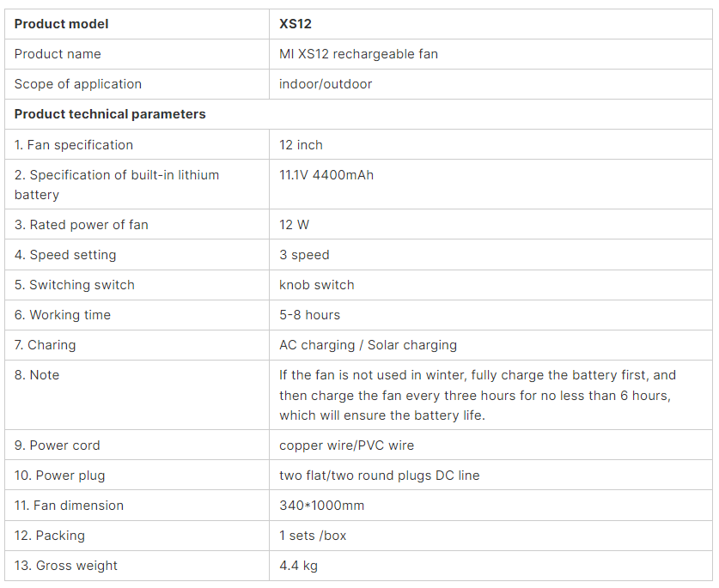Select 'AC charging / Solar charging' cell
Screen dimensions: 719x588
tap(491, 345)
